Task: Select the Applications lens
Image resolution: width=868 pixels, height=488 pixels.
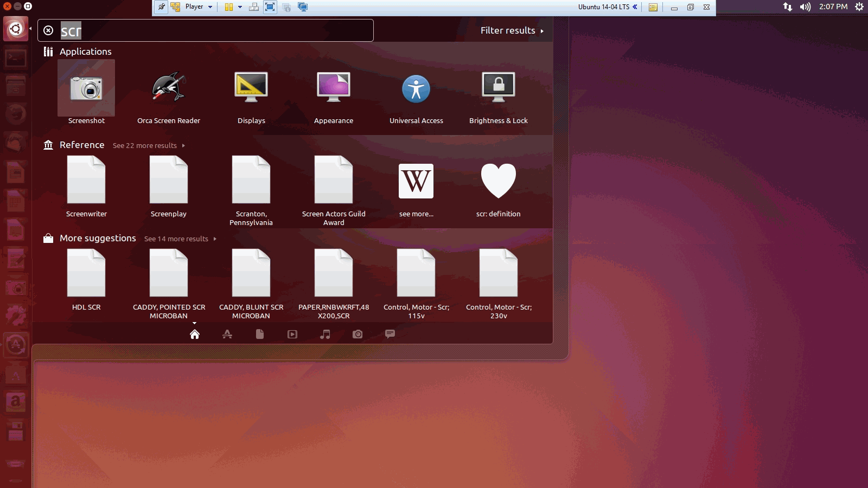Action: (227, 334)
